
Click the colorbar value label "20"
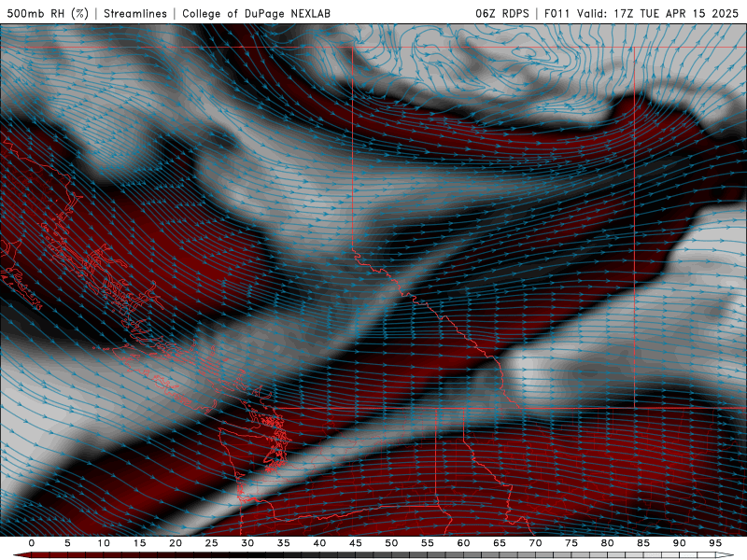(x=176, y=543)
